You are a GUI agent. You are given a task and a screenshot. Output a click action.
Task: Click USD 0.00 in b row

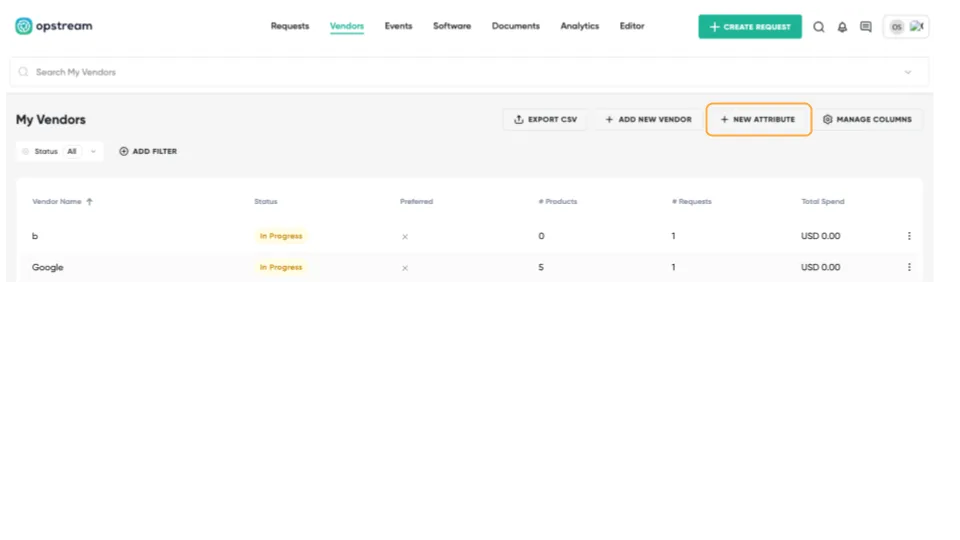tap(820, 236)
